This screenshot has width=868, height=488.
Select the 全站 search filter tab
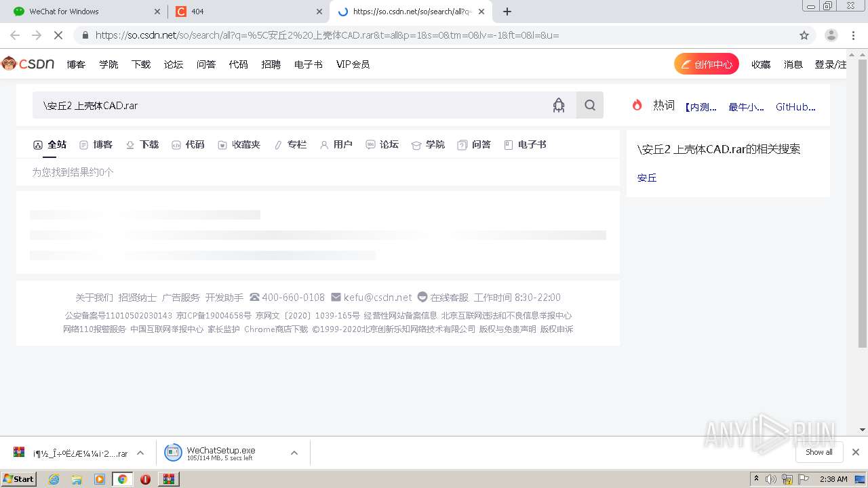(50, 144)
